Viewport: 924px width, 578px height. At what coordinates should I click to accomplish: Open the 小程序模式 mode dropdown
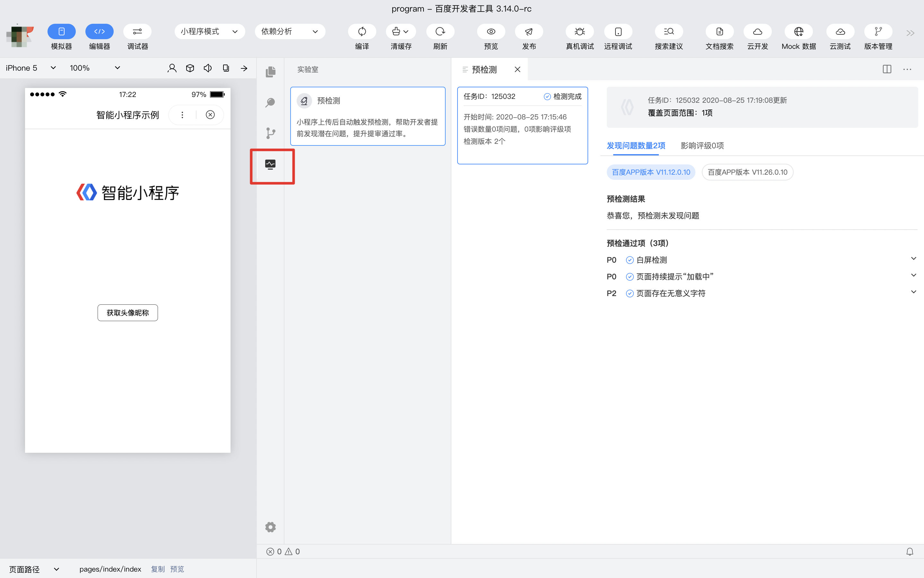click(x=210, y=31)
